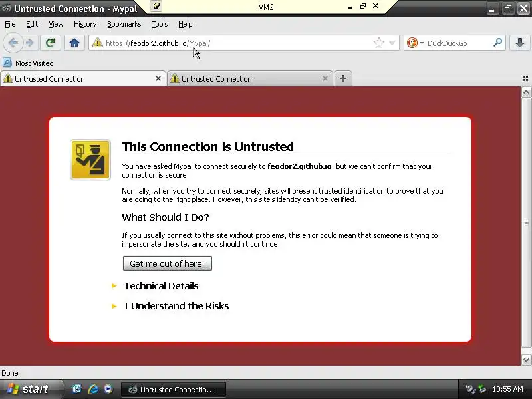Switch to the second Untrusted Connection tab
This screenshot has height=399, width=532.
249,78
